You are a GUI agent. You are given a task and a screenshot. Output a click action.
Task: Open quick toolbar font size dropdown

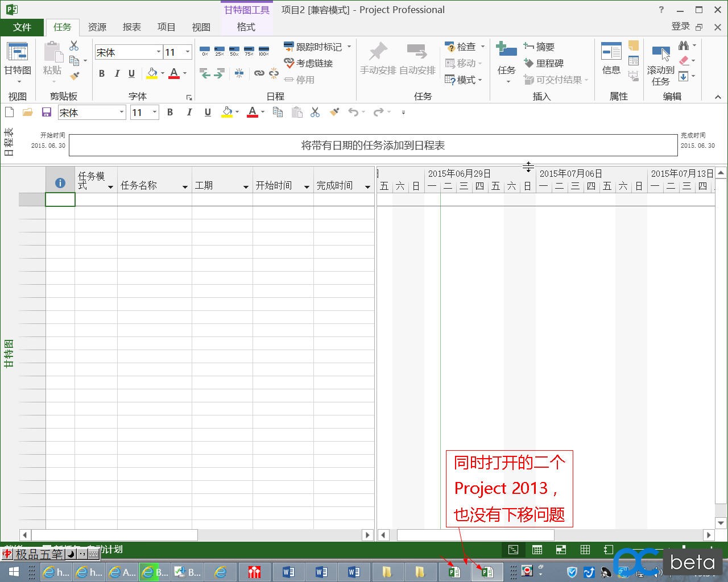click(154, 112)
